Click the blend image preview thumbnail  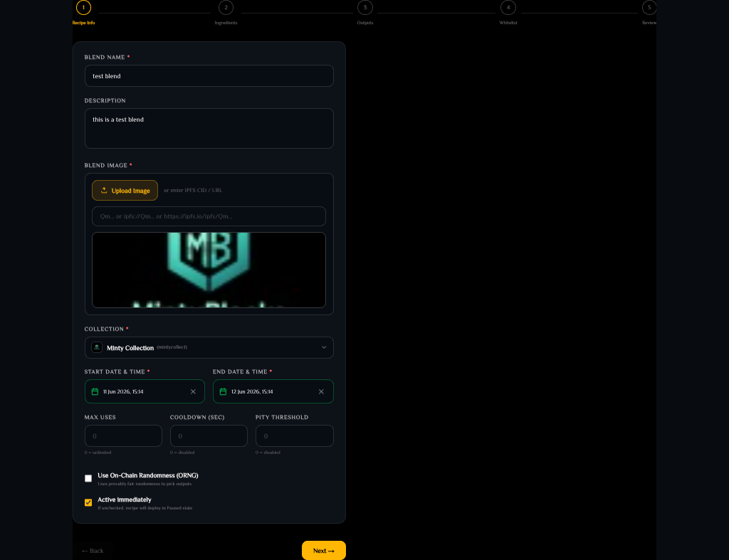(x=209, y=270)
